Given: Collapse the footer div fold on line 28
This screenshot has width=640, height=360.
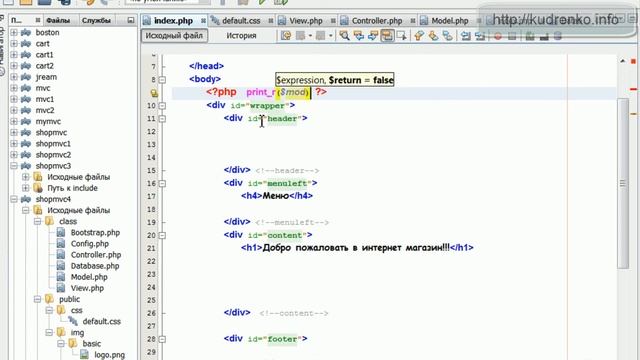Looking at the screenshot, I should 162,339.
